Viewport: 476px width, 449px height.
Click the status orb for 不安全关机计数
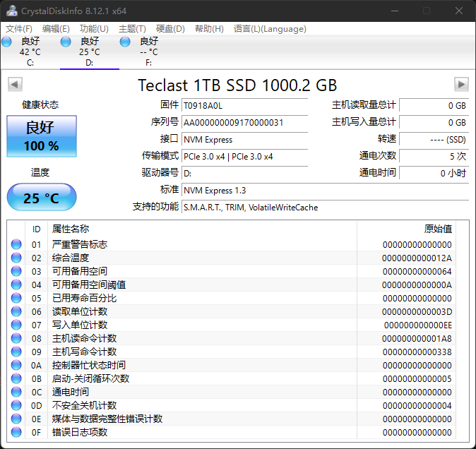pos(16,405)
